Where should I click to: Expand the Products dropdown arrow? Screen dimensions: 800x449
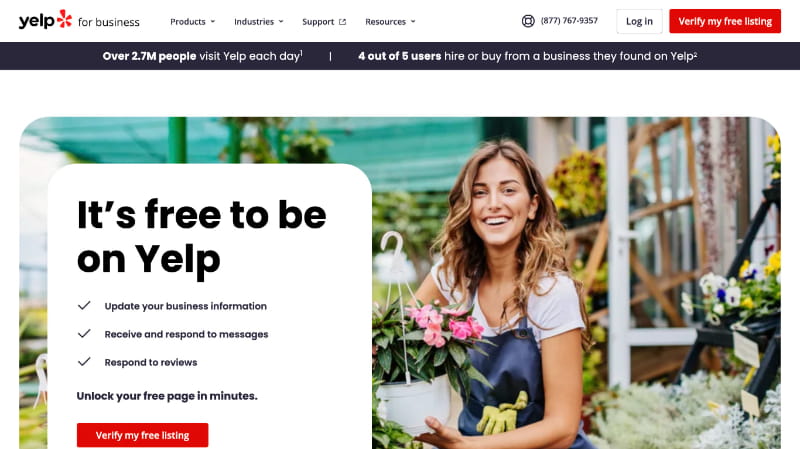tap(213, 21)
